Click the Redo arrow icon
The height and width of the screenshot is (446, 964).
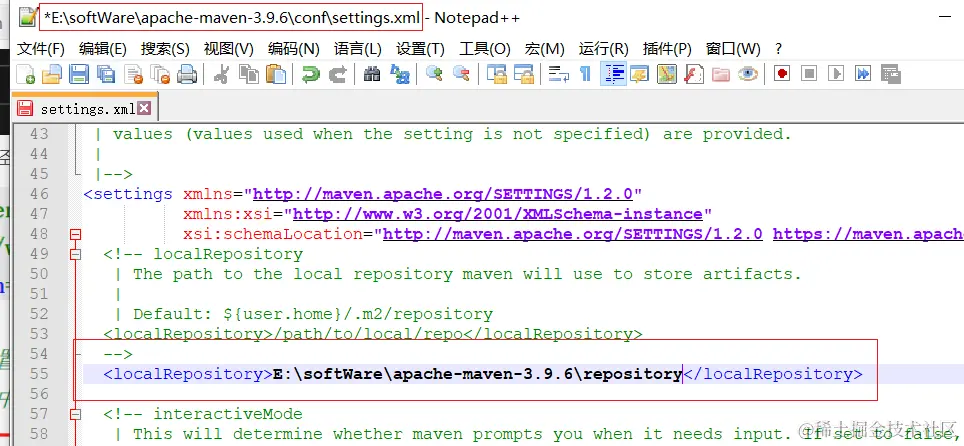coord(337,74)
